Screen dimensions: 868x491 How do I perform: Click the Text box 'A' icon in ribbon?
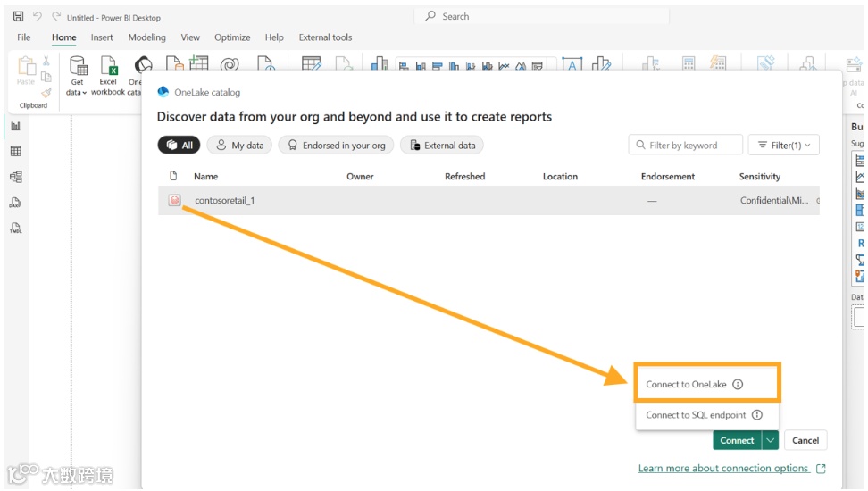(x=572, y=64)
